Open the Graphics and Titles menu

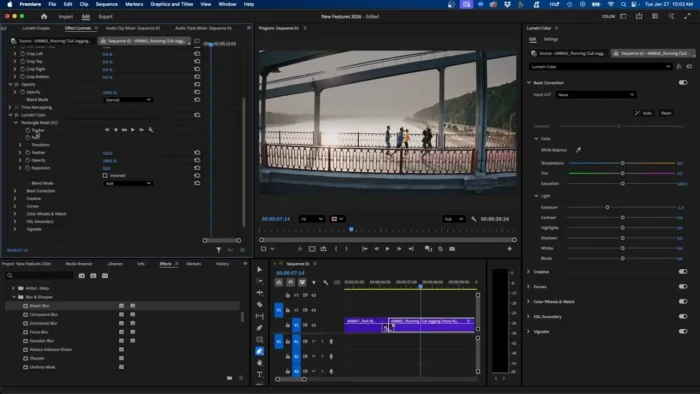(171, 4)
